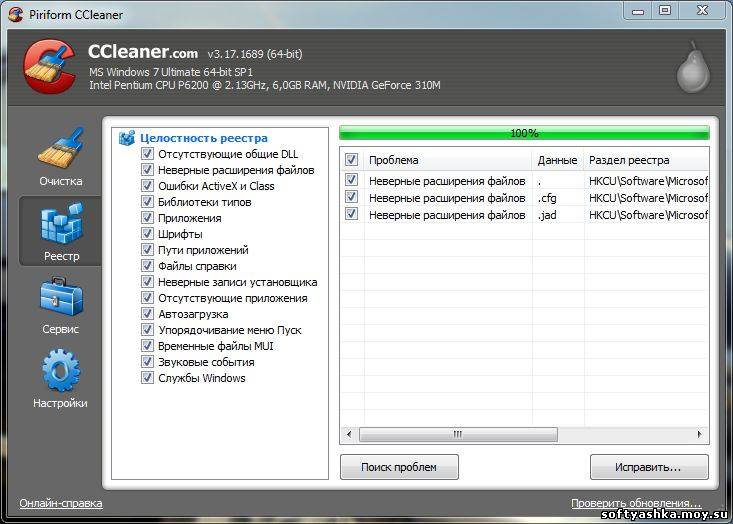Maximize the CCleaner window
The image size is (733, 524).
pos(665,10)
